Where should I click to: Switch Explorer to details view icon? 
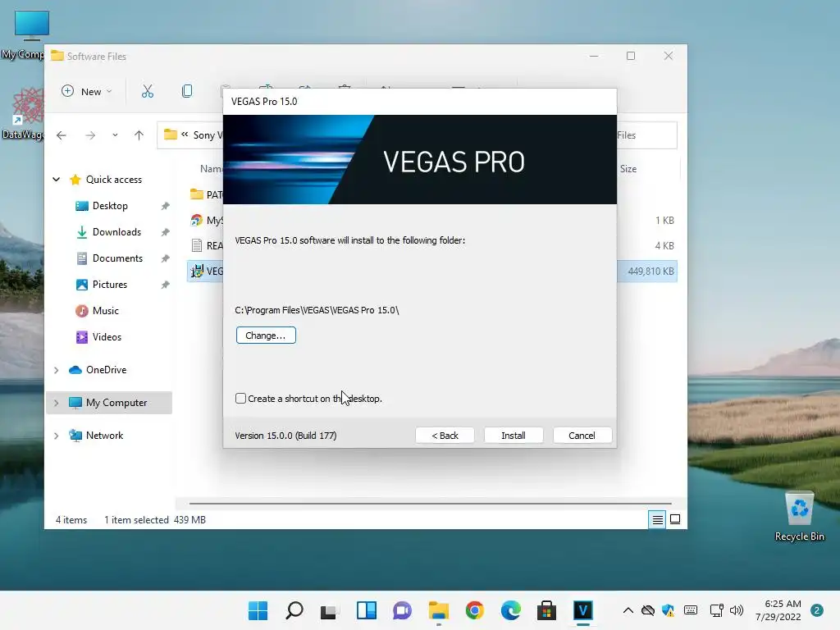point(657,519)
